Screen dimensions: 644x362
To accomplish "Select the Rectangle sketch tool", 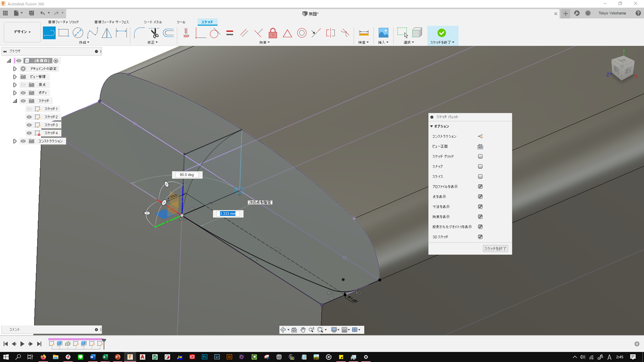I will pos(63,33).
